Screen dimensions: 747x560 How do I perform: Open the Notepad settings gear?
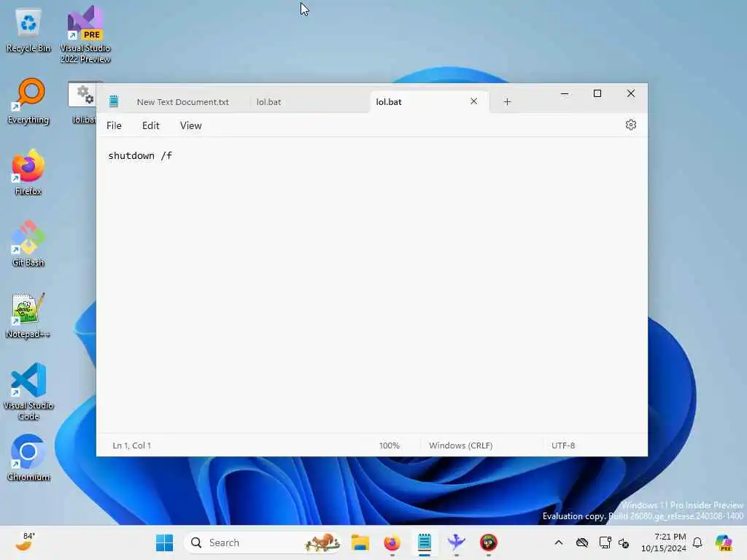pos(631,125)
